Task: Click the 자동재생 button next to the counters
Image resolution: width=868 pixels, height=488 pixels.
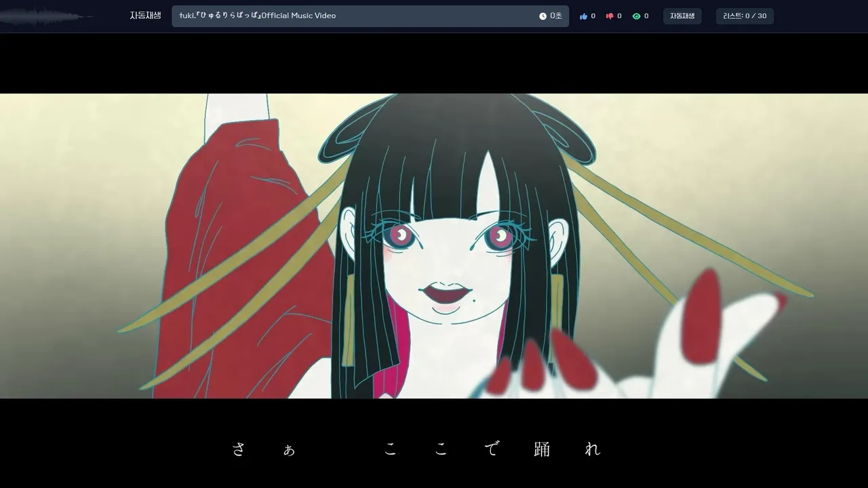Action: coord(682,16)
